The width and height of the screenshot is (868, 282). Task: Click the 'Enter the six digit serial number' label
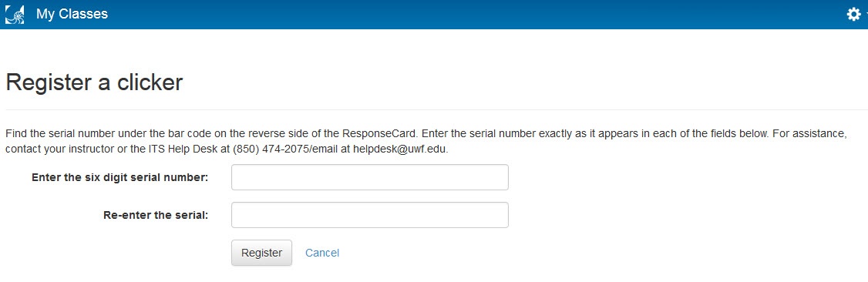pos(120,177)
